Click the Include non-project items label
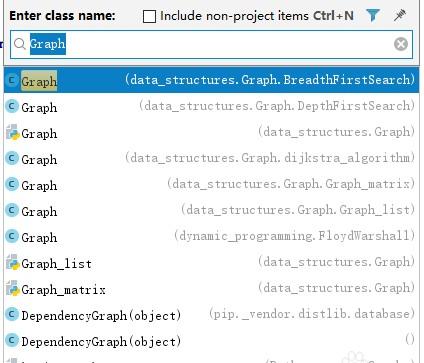Screen dimensions: 424x363 (234, 16)
